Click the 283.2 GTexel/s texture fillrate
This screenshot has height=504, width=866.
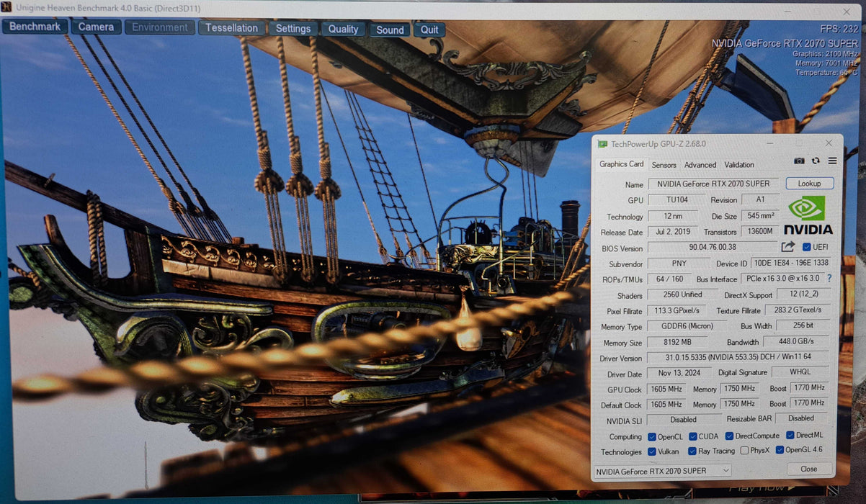click(796, 310)
